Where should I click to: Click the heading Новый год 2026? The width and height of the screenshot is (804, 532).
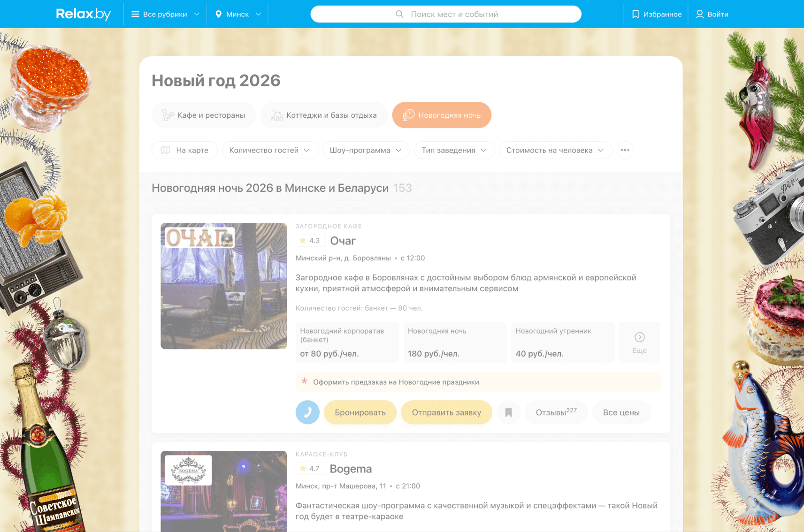pyautogui.click(x=216, y=80)
